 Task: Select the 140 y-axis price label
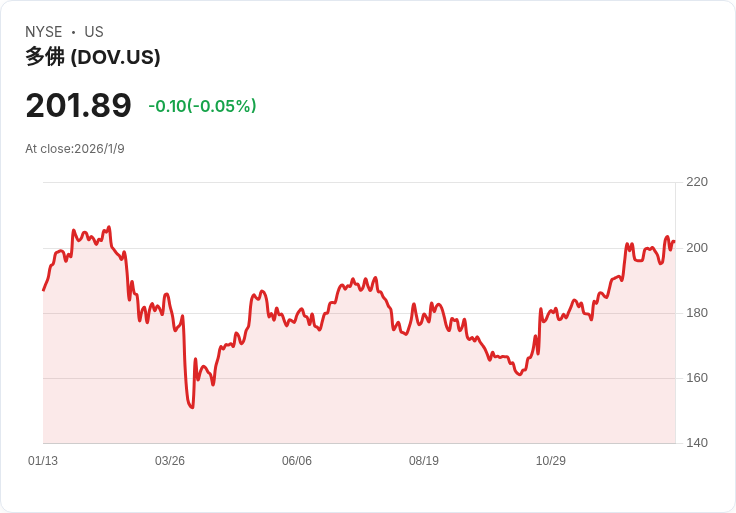pyautogui.click(x=697, y=443)
